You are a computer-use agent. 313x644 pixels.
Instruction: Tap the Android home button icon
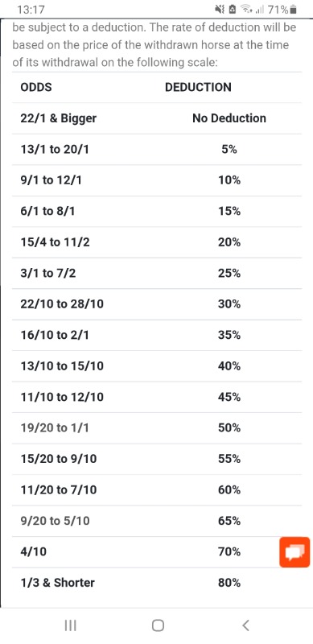tap(158, 625)
